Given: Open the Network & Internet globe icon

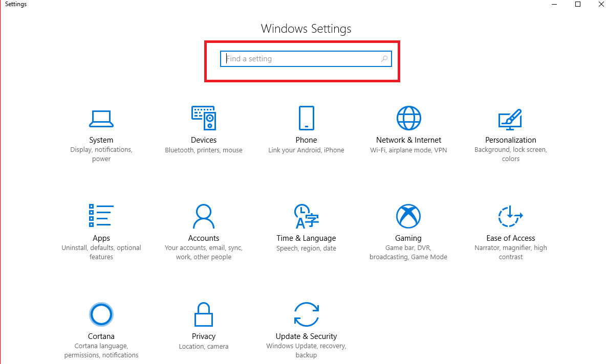Looking at the screenshot, I should pos(408,118).
